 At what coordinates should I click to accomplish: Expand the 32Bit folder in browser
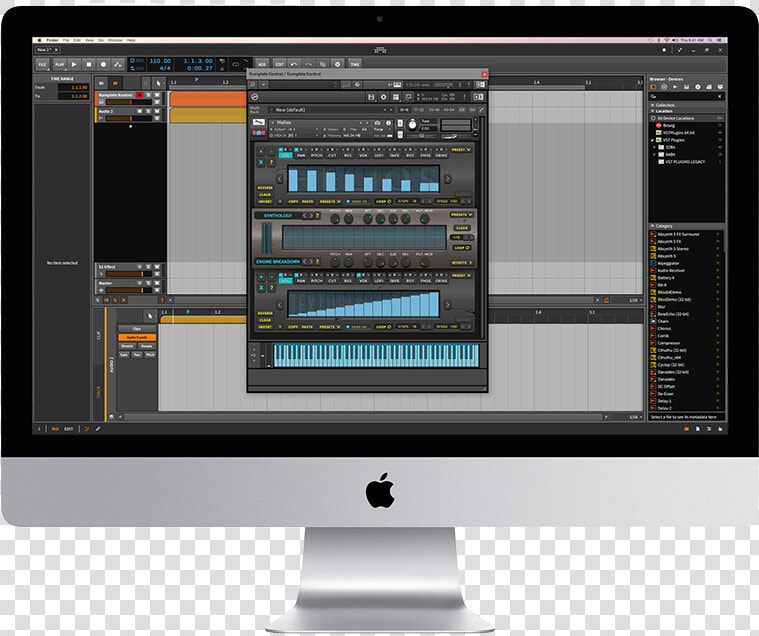click(x=655, y=147)
